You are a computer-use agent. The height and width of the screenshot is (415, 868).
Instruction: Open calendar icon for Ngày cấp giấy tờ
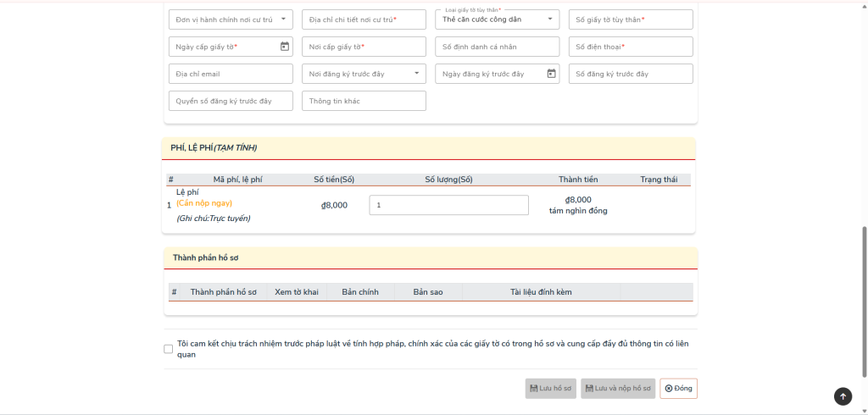[285, 47]
